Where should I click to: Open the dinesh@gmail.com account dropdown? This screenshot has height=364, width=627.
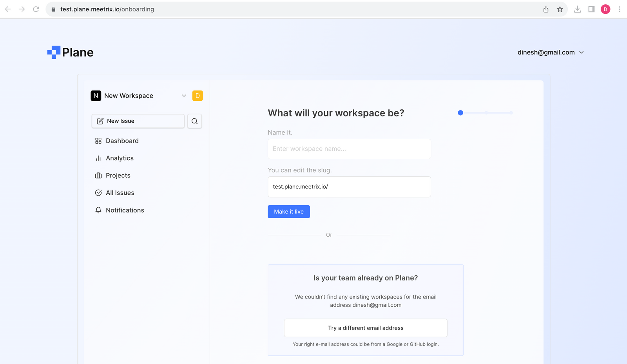point(550,53)
